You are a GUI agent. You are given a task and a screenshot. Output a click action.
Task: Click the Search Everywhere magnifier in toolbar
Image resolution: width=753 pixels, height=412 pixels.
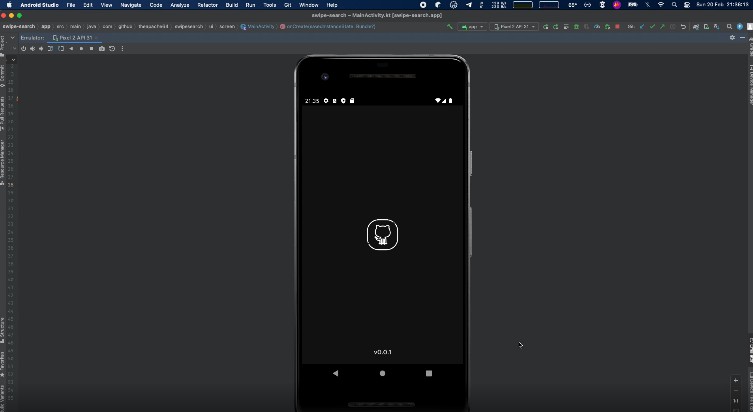[729, 26]
